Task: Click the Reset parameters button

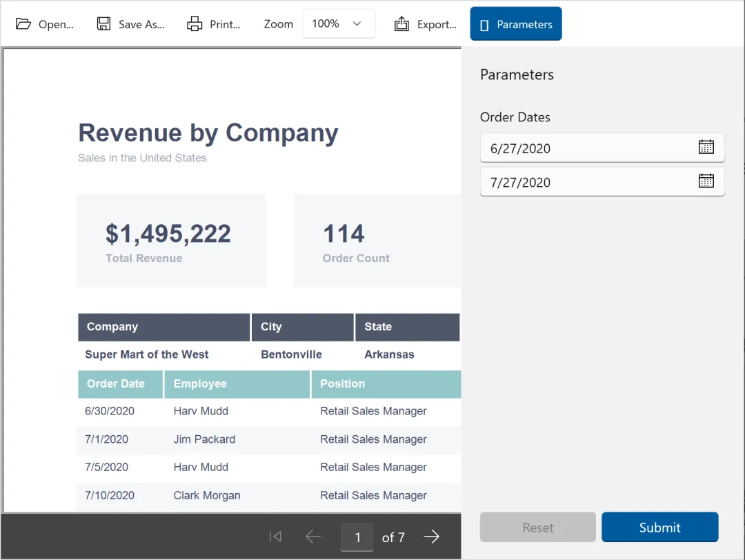Action: click(537, 528)
